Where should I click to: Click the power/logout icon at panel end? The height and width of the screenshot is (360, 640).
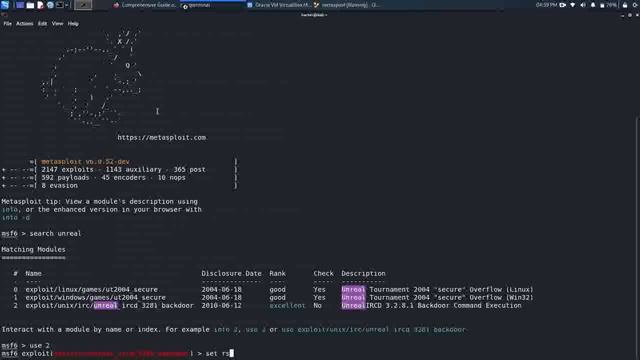coord(636,5)
